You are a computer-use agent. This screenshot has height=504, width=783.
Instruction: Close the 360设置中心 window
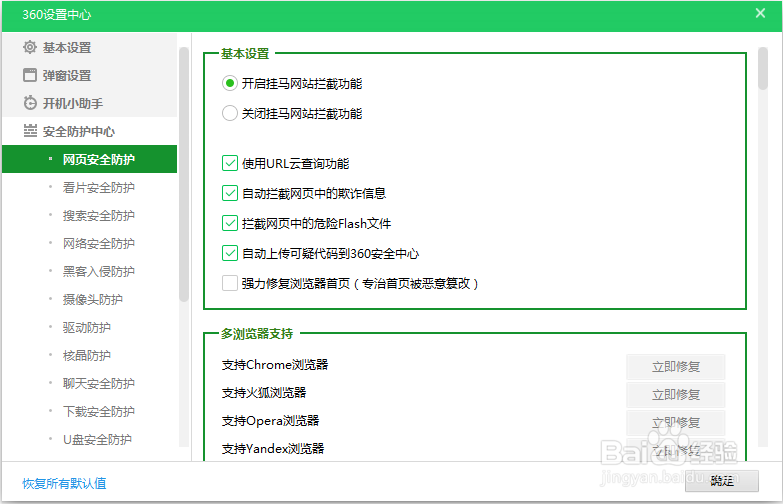point(760,13)
